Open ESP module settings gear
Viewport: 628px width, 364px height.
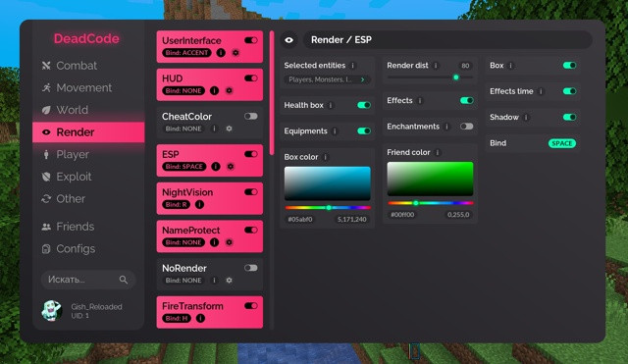click(x=231, y=167)
